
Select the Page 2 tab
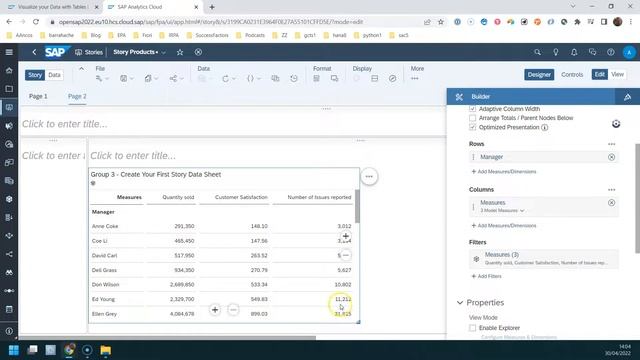pyautogui.click(x=77, y=96)
